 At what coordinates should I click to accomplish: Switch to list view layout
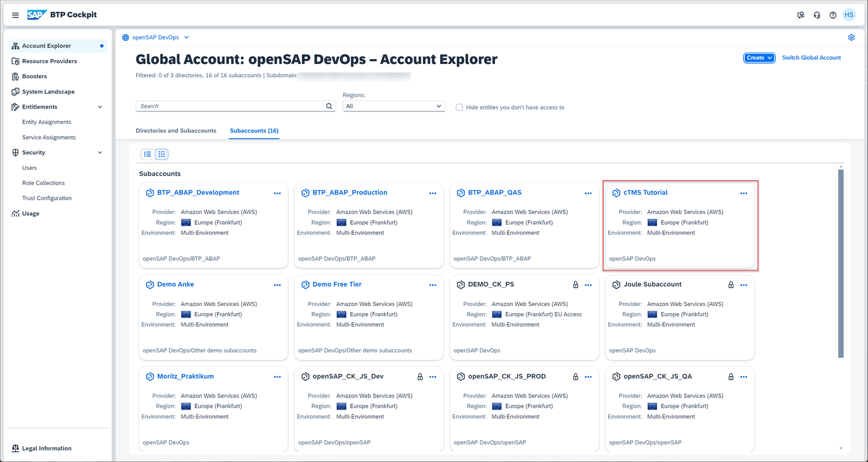(x=148, y=154)
